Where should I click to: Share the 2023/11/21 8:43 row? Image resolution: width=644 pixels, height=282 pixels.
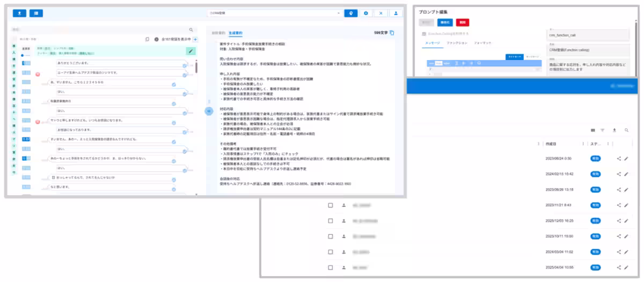619,205
